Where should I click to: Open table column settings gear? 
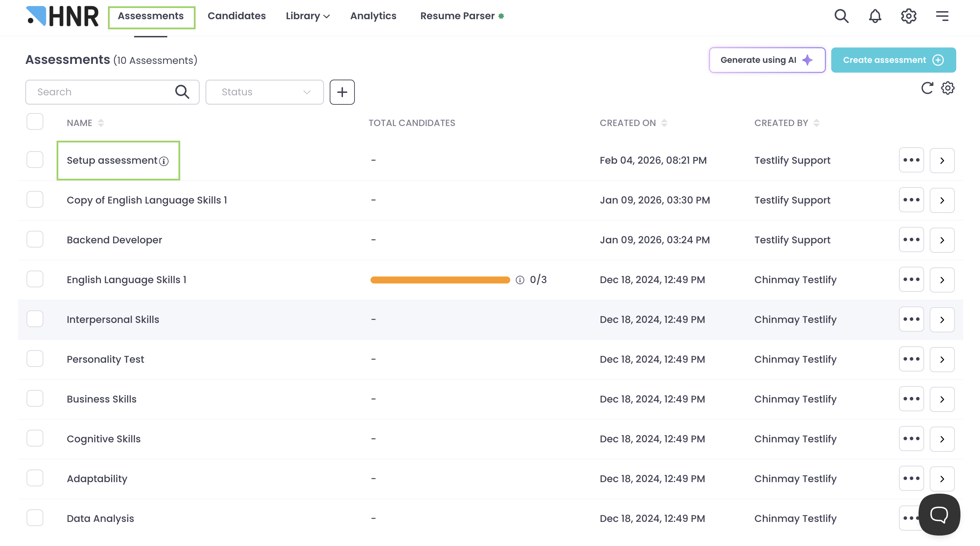pyautogui.click(x=947, y=88)
